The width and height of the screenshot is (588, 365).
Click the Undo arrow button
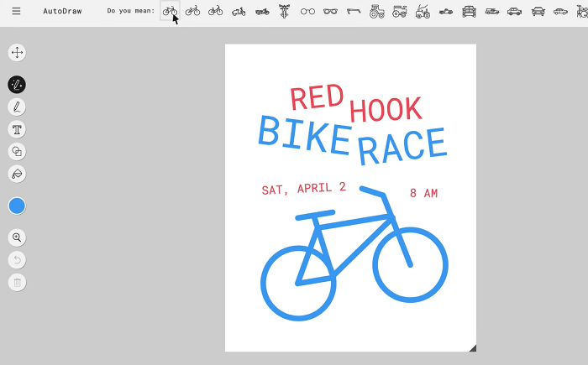point(17,260)
